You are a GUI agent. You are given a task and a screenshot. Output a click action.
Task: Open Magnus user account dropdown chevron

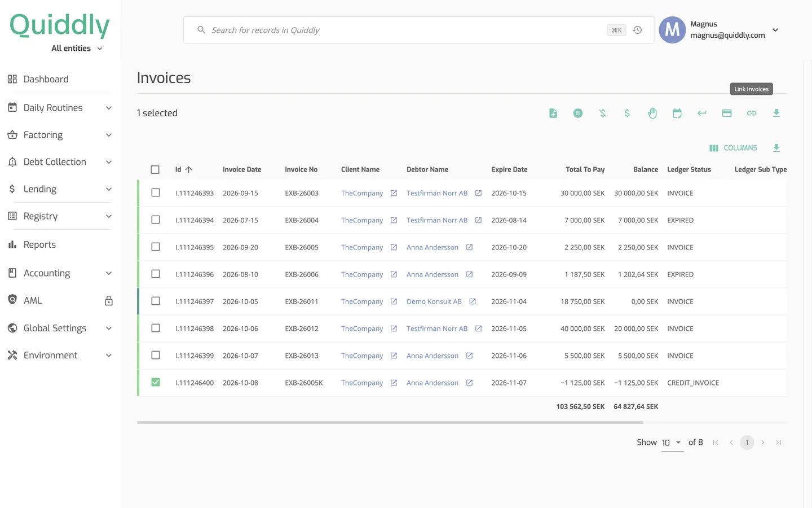(x=775, y=30)
